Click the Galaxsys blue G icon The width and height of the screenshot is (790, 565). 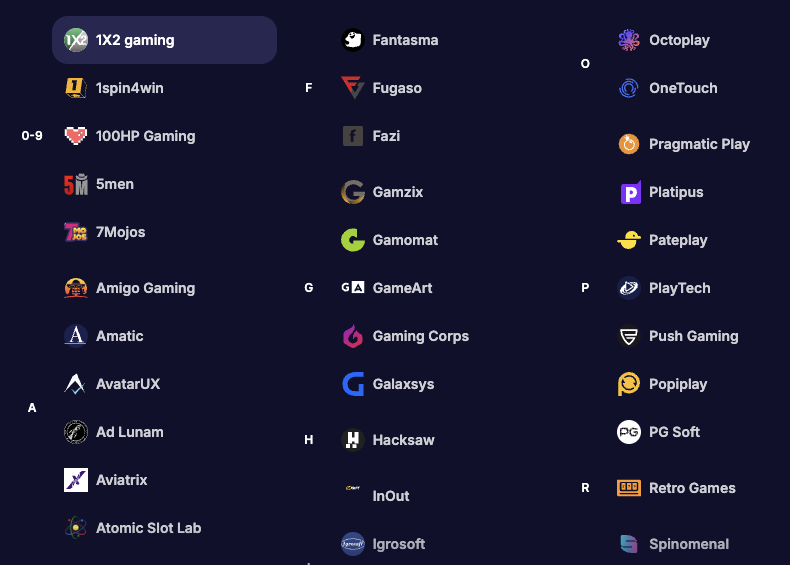(353, 384)
